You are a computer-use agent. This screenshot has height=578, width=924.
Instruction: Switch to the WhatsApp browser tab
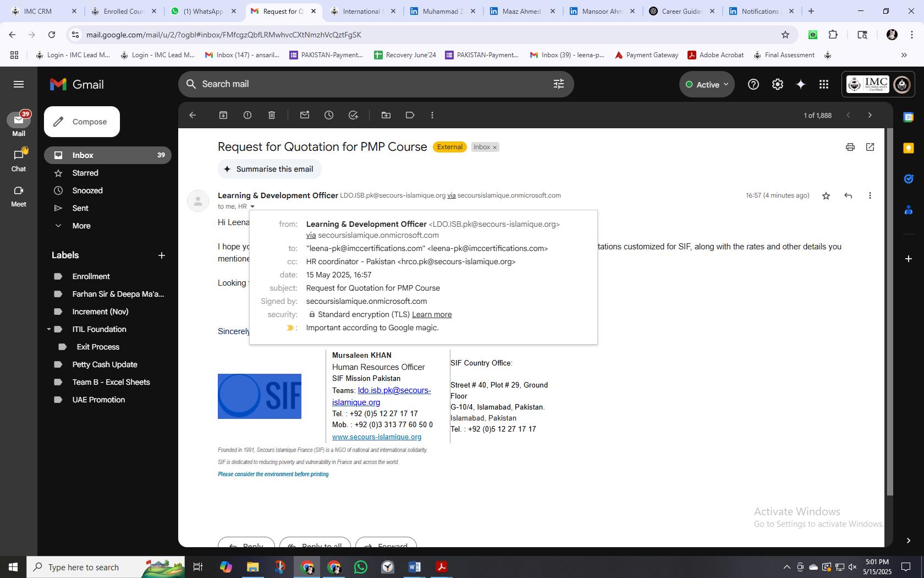click(204, 11)
